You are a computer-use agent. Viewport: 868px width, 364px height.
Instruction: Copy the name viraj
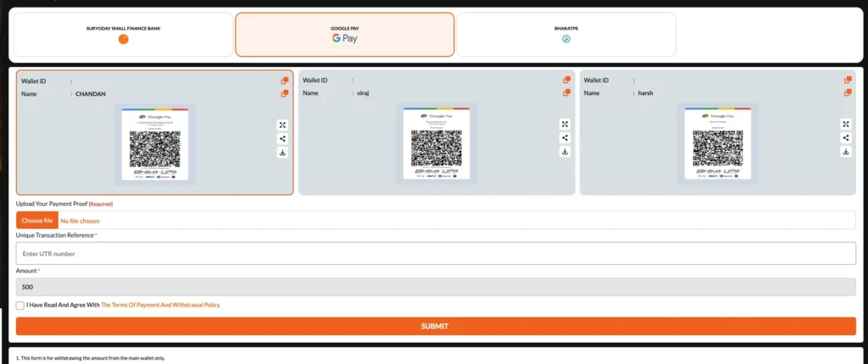tap(566, 92)
